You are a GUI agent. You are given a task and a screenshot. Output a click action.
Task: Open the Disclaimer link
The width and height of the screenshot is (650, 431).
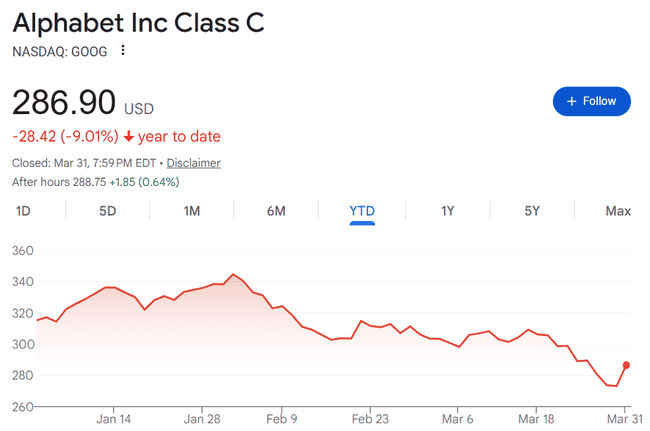[x=193, y=163]
